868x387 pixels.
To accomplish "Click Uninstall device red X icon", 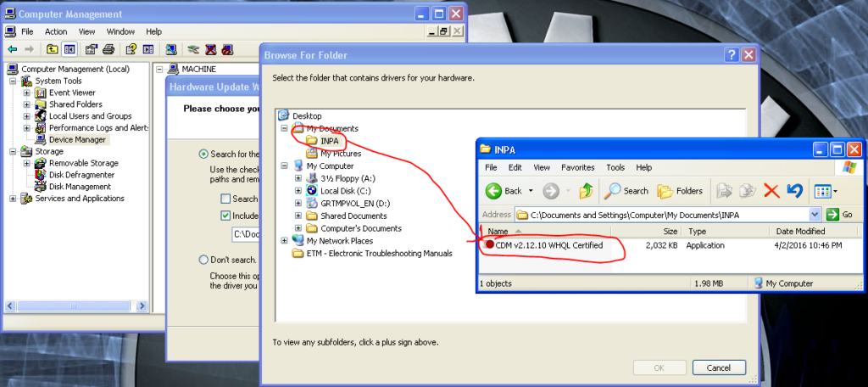I will pos(210,49).
